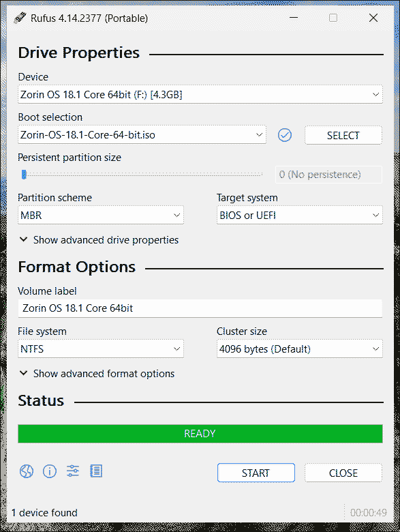Open the Device dropdown
Image resolution: width=400 pixels, height=532 pixels.
coord(200,94)
